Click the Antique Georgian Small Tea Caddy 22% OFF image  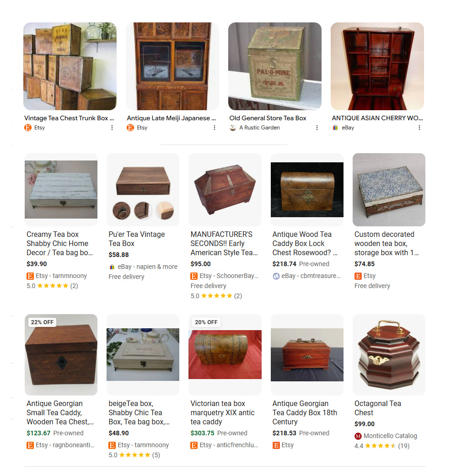tap(61, 354)
